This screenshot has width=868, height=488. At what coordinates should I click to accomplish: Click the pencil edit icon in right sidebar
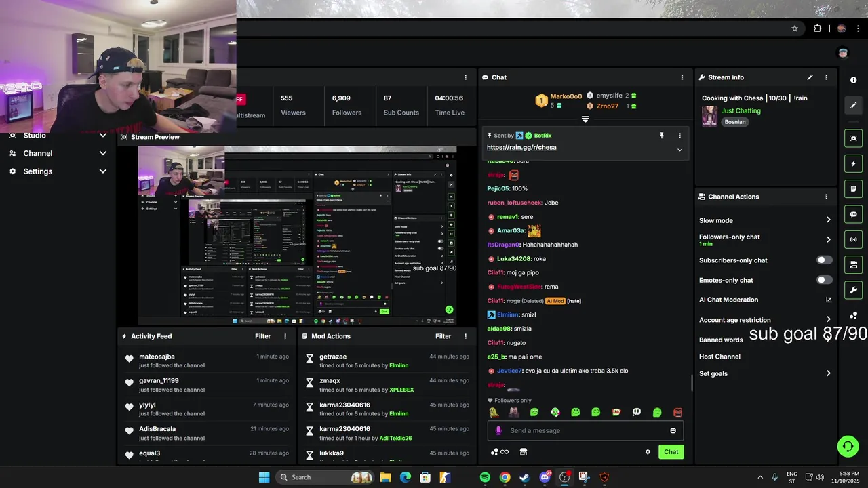(853, 105)
